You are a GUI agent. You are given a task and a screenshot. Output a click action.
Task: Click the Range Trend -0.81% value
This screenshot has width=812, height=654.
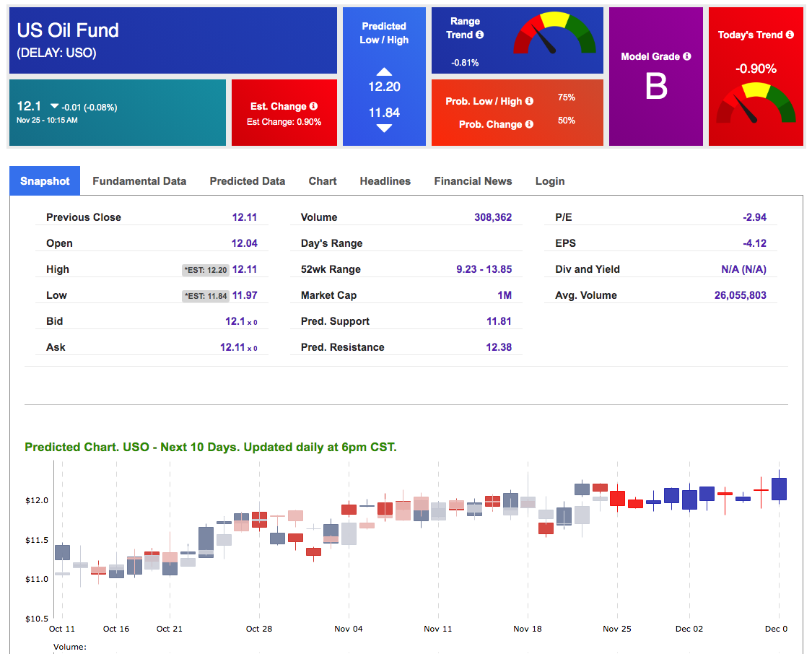465,63
